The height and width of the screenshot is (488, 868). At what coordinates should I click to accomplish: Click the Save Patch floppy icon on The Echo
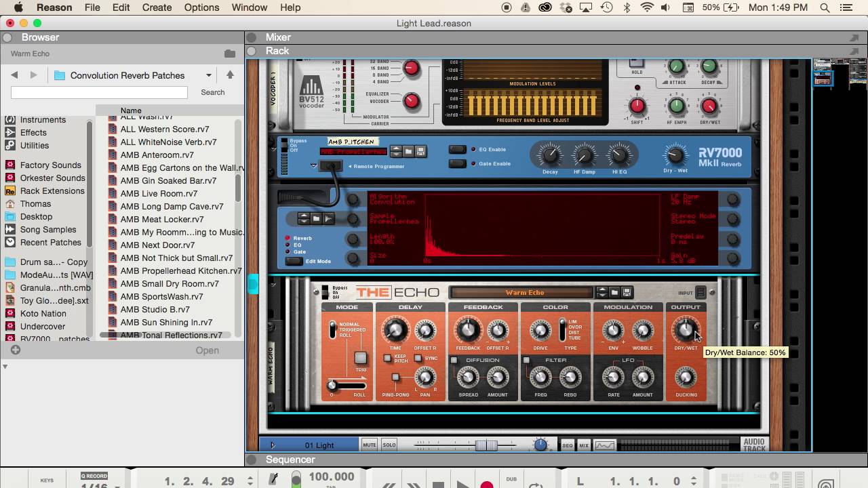(x=627, y=293)
